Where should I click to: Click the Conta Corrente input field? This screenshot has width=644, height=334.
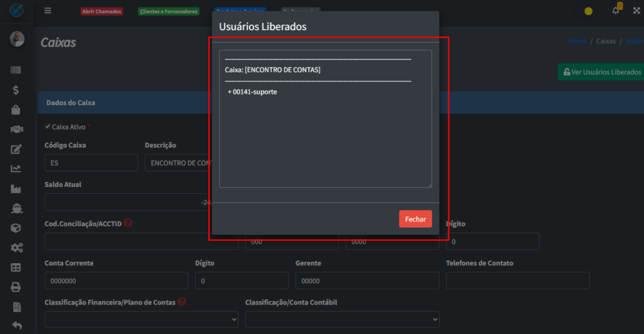click(116, 281)
